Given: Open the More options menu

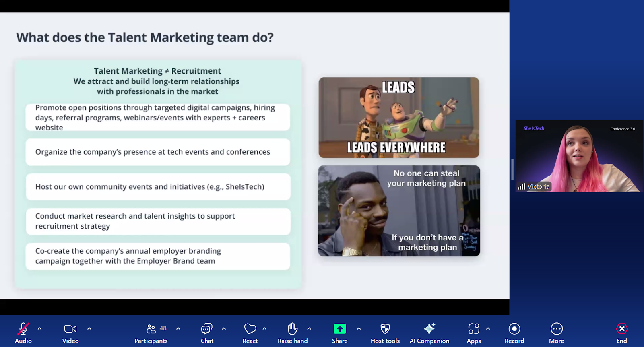Looking at the screenshot, I should click(x=557, y=333).
